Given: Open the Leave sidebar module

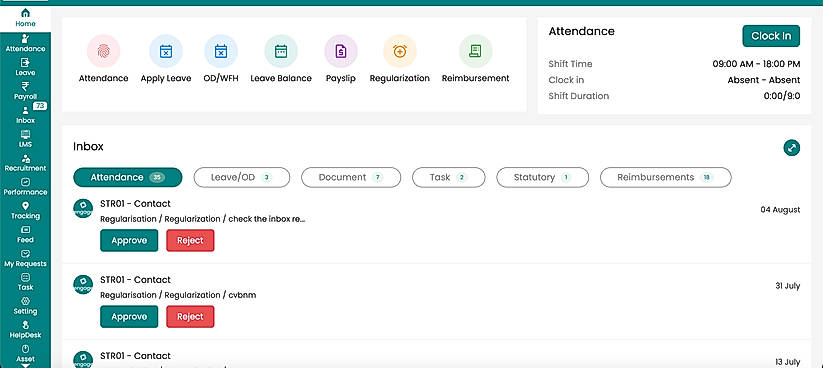Looking at the screenshot, I should pos(25,67).
